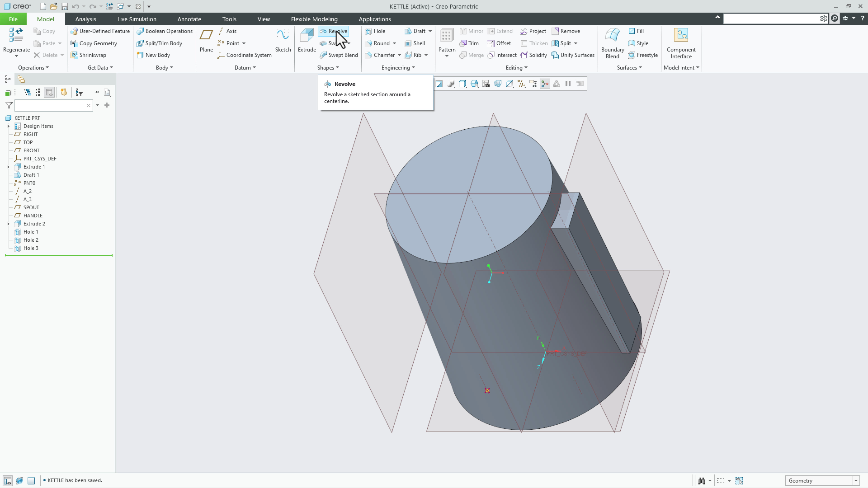Toggle the model tree panel from the status bar
This screenshot has height=488, width=868.
click(7, 480)
